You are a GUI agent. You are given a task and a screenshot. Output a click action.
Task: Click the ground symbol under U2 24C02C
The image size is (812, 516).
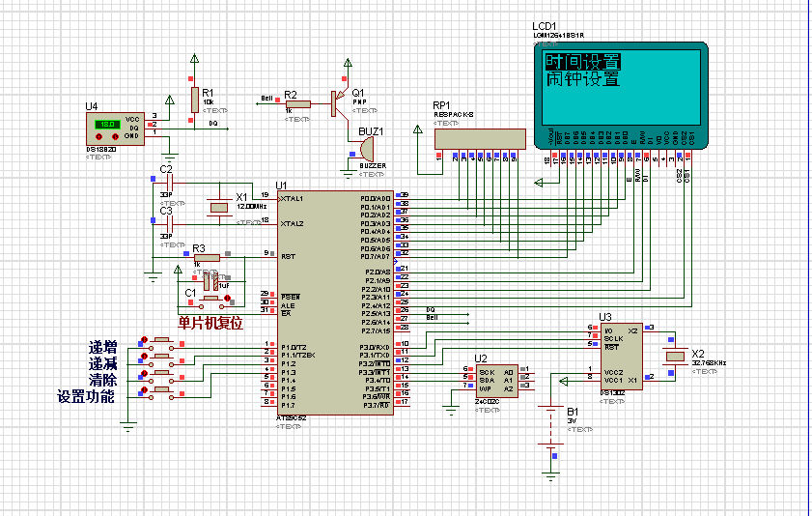point(451,412)
